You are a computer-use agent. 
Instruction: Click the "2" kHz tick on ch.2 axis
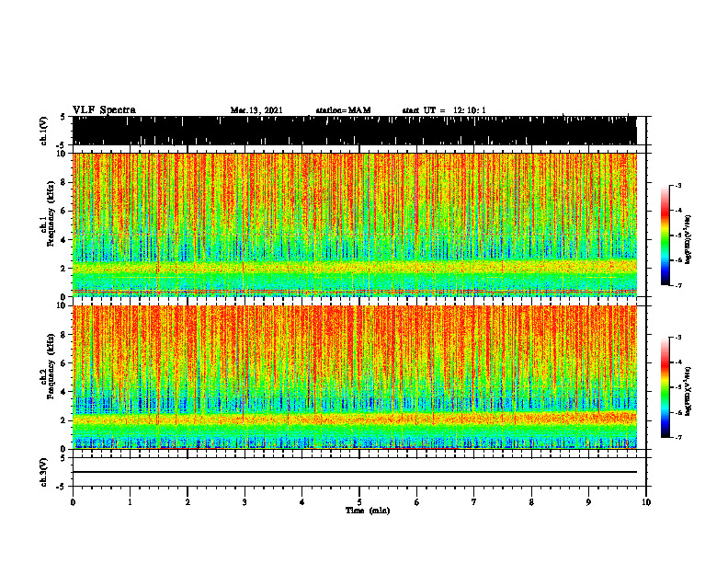[63, 420]
